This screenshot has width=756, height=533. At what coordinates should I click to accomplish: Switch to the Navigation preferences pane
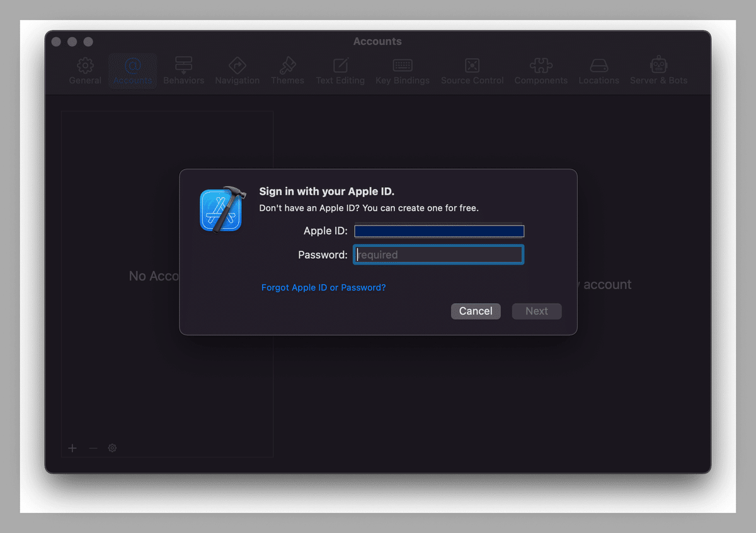pyautogui.click(x=237, y=71)
